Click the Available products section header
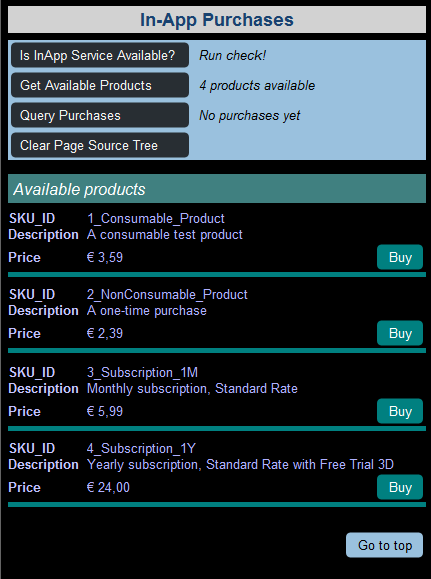The height and width of the screenshot is (579, 431). 217,189
